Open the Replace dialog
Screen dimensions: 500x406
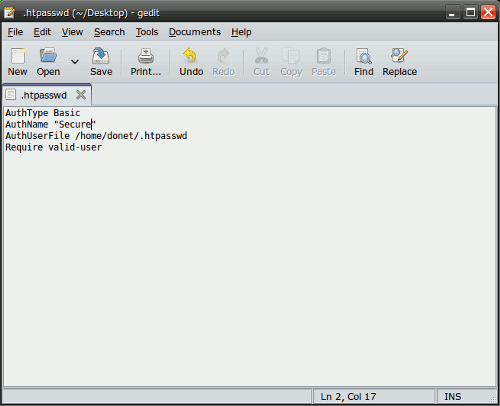click(399, 62)
